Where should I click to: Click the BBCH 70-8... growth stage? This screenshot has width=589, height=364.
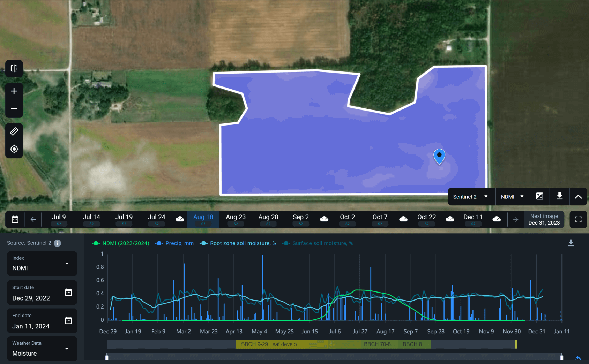pyautogui.click(x=379, y=344)
